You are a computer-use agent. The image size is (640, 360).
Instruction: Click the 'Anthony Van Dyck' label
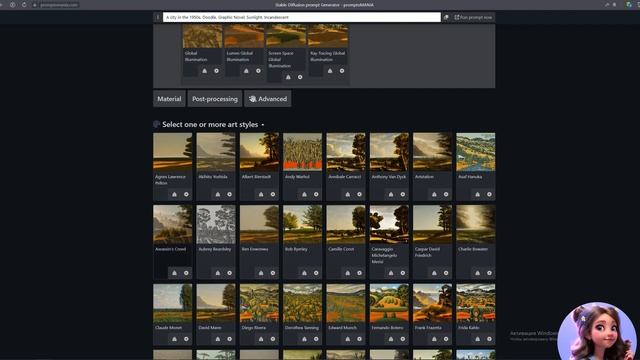coord(389,177)
